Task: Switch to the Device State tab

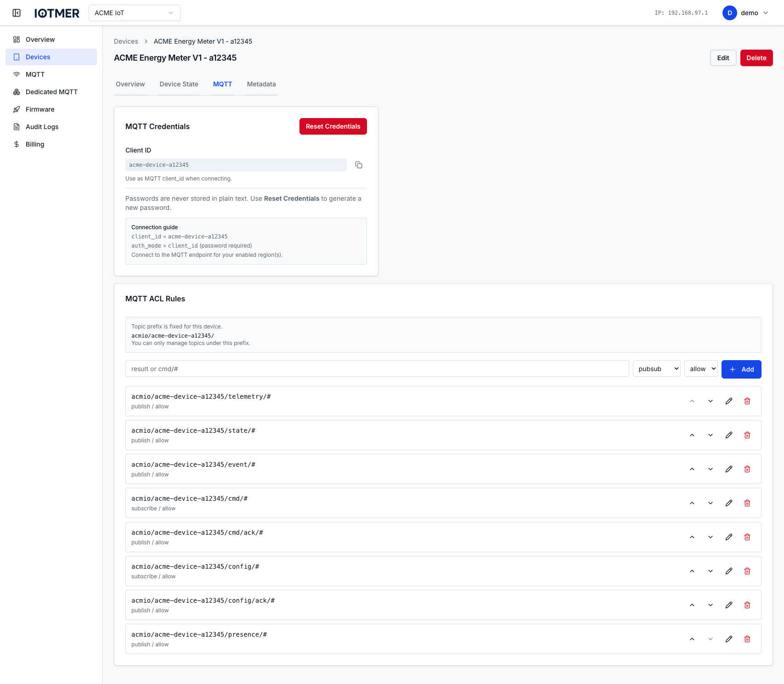Action: point(178,84)
